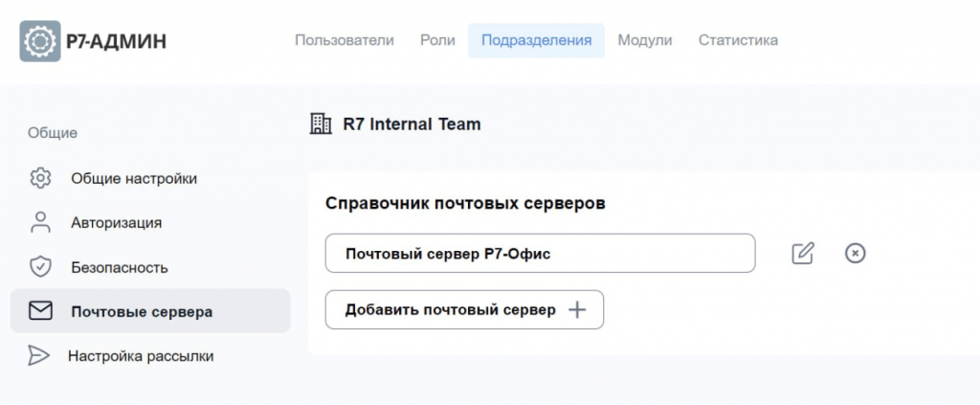Screen dimensions: 980x405
Task: Switch to the Модули tab
Action: 645,40
